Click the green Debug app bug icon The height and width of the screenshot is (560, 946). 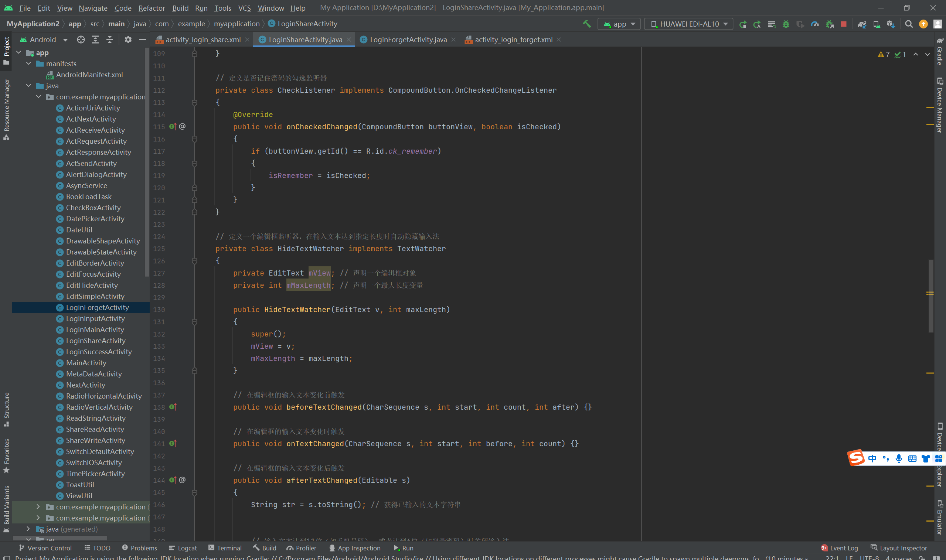point(786,24)
